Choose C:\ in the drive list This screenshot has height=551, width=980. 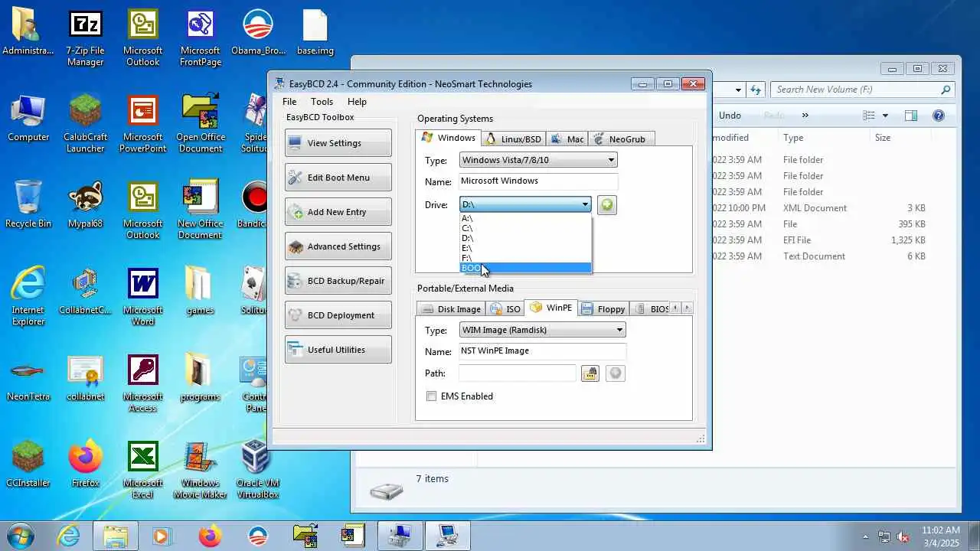coord(525,228)
